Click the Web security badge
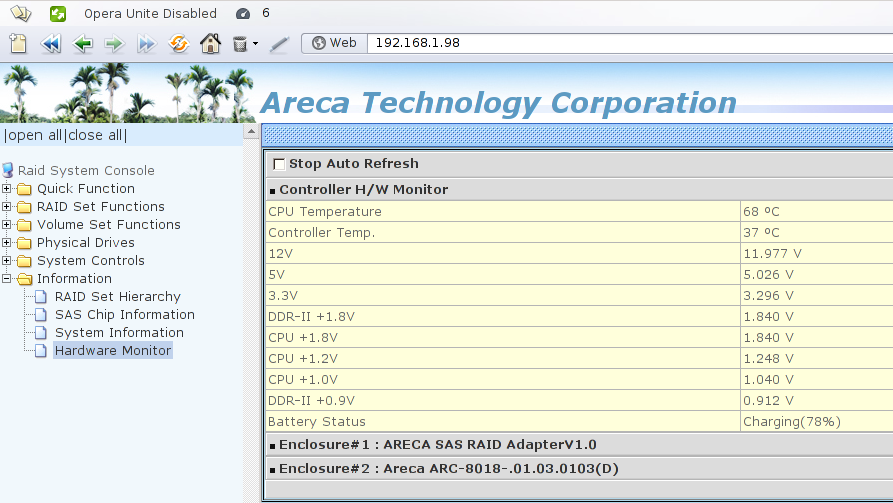The width and height of the screenshot is (893, 503). (334, 43)
